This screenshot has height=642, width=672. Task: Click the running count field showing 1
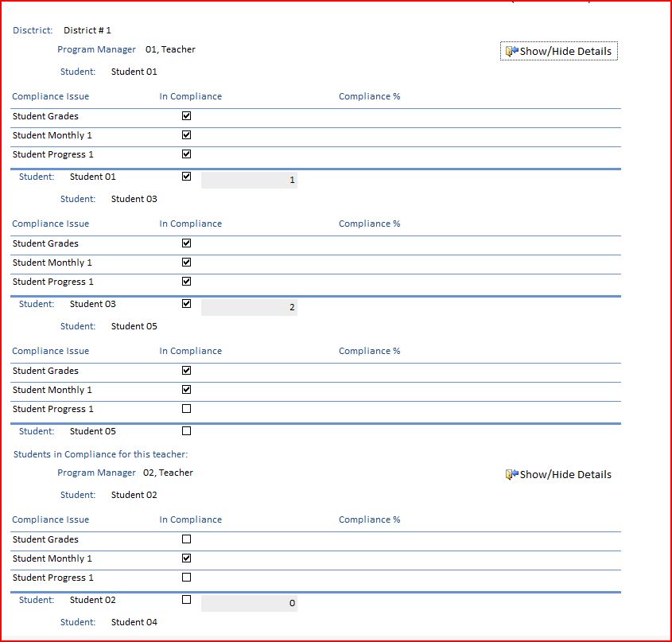click(x=249, y=180)
